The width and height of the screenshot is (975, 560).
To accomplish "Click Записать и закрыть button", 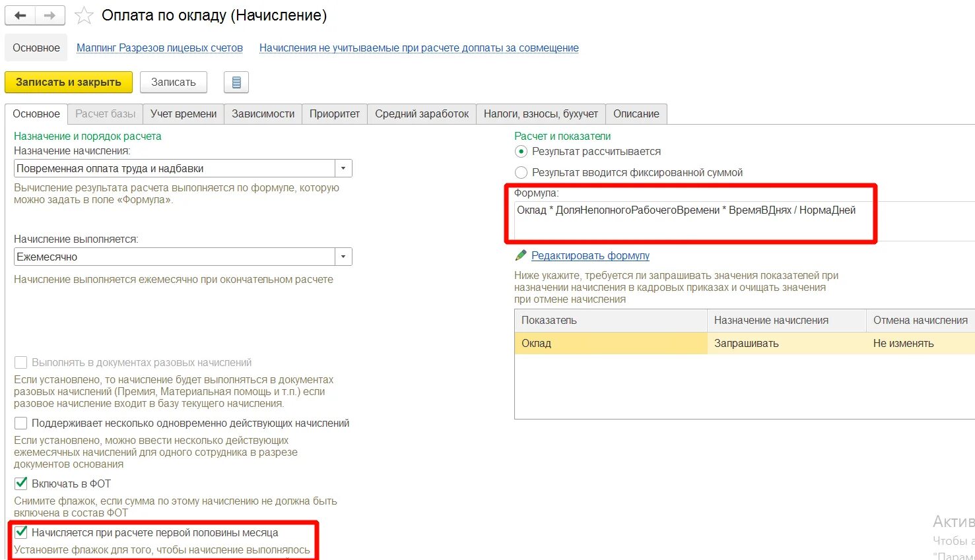I will [69, 82].
